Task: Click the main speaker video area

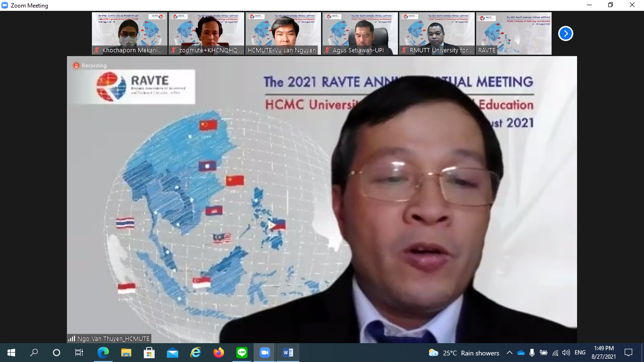Action: [322, 199]
